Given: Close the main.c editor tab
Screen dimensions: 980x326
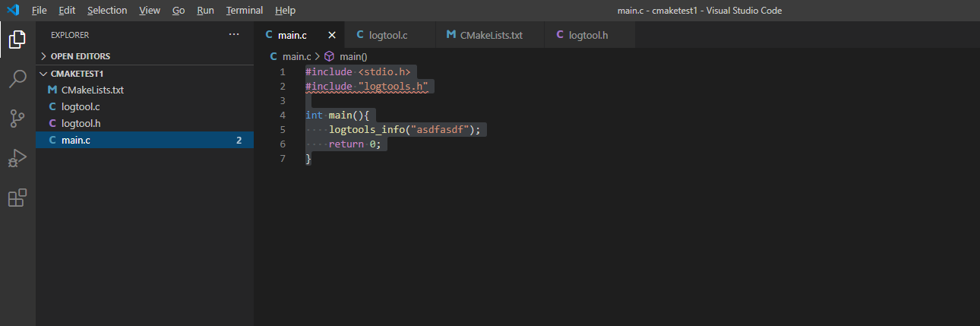Looking at the screenshot, I should click(x=331, y=35).
